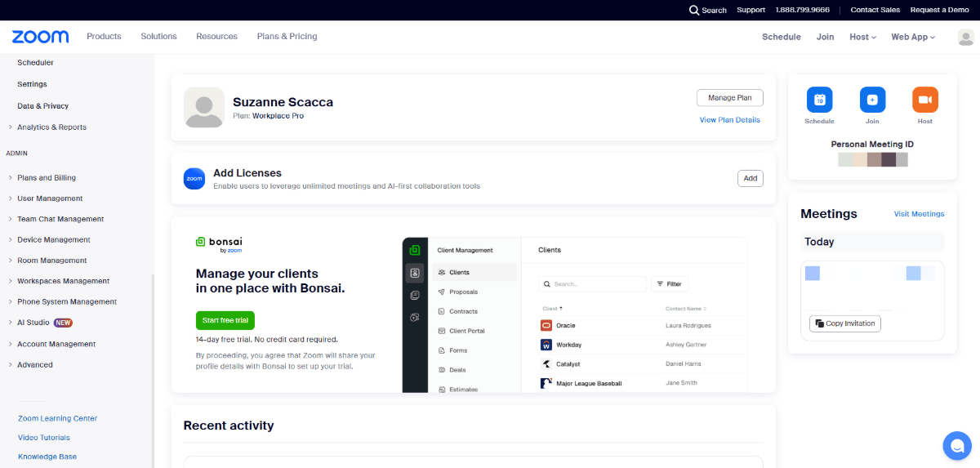Click the Filter button in Bonsai preview
Viewport: 980px width, 468px height.
pyautogui.click(x=669, y=284)
